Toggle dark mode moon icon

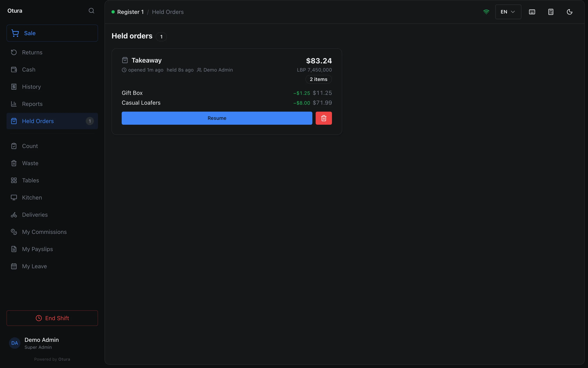coord(570,12)
